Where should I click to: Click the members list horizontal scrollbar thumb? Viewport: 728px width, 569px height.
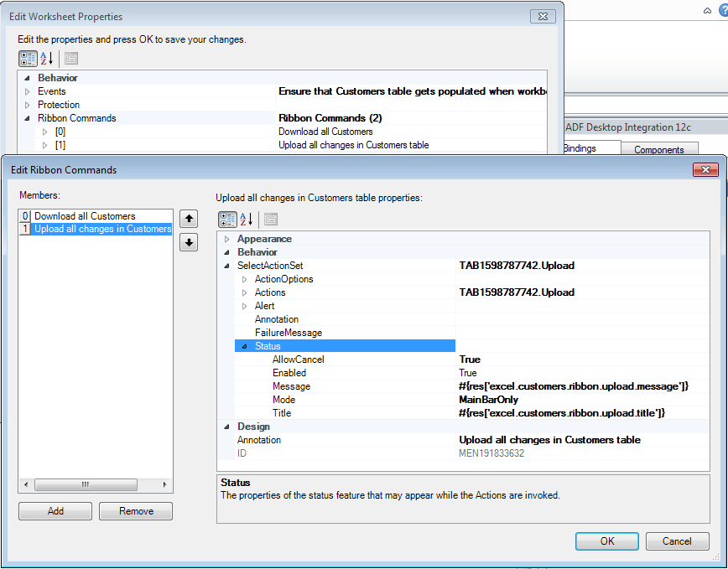coord(86,484)
